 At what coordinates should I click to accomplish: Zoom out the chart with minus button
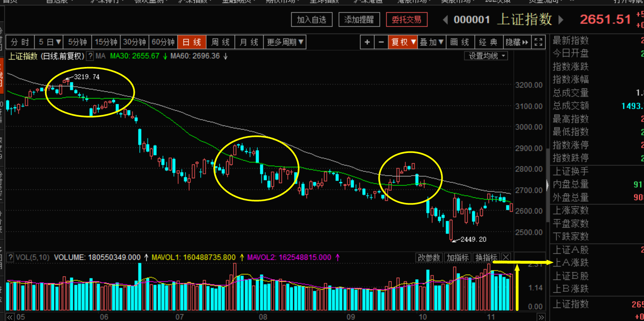point(381,42)
